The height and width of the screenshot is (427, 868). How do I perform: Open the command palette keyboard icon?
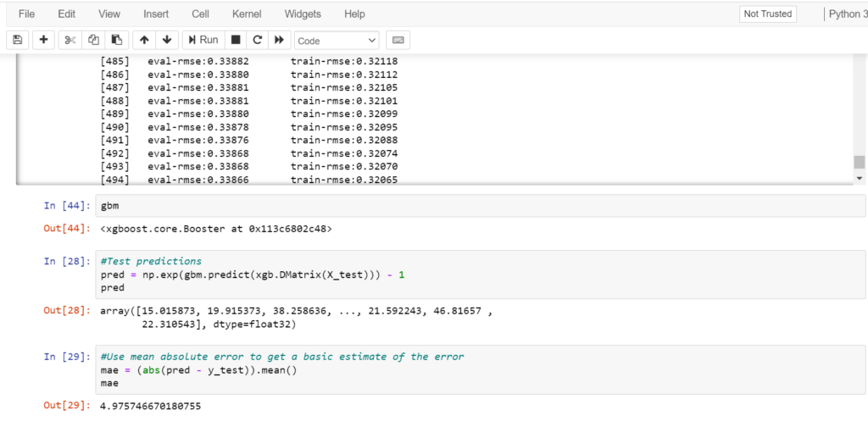(x=398, y=40)
